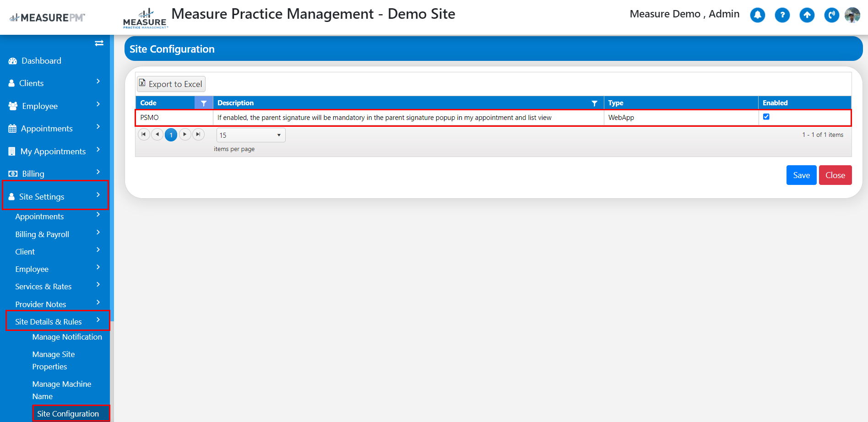Save the site configuration
The width and height of the screenshot is (868, 422).
click(x=801, y=175)
